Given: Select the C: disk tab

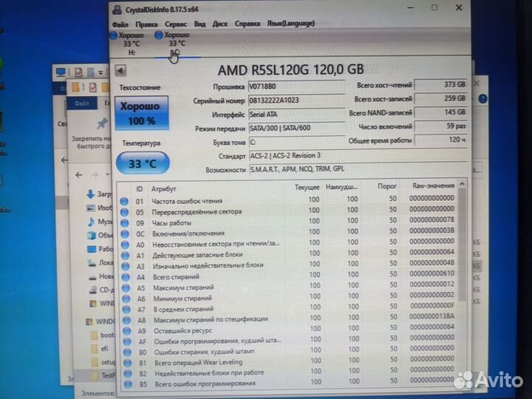Looking at the screenshot, I should tap(177, 44).
